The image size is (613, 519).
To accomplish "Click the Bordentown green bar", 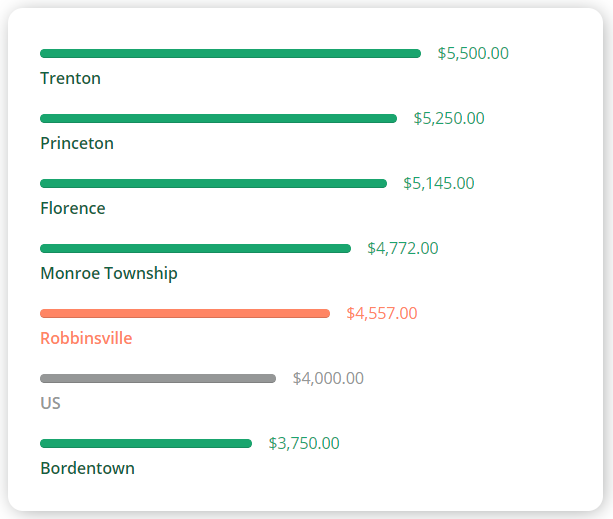I will pyautogui.click(x=146, y=444).
